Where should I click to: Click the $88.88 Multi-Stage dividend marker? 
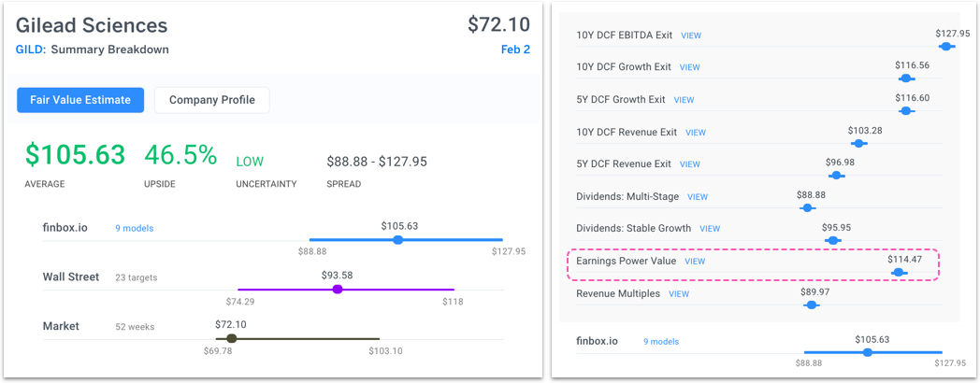click(x=808, y=207)
